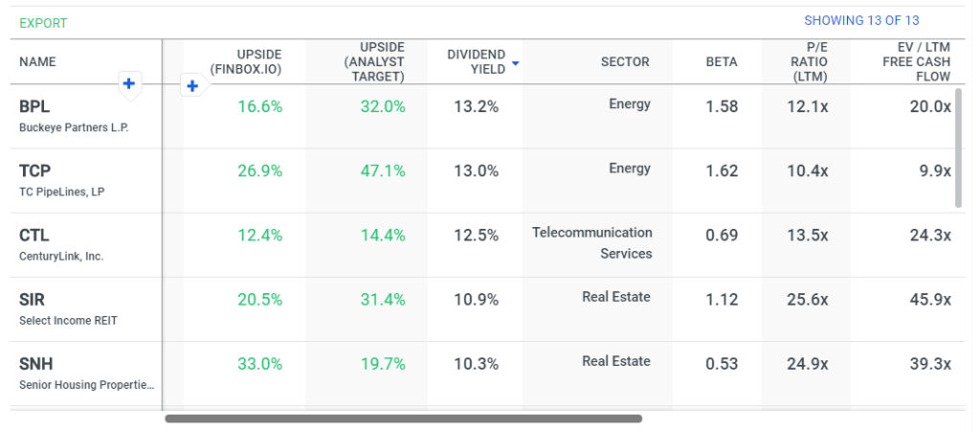Click the NAME column header

coord(38,62)
